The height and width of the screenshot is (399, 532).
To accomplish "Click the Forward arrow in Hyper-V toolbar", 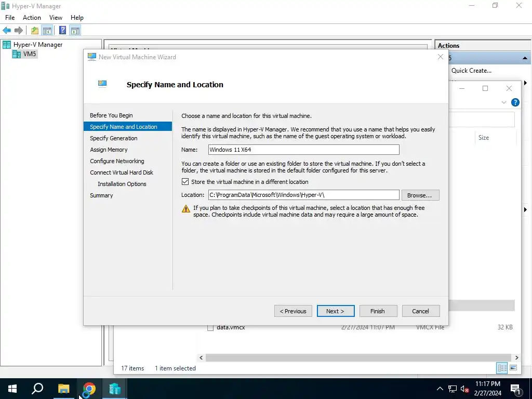I will (19, 31).
